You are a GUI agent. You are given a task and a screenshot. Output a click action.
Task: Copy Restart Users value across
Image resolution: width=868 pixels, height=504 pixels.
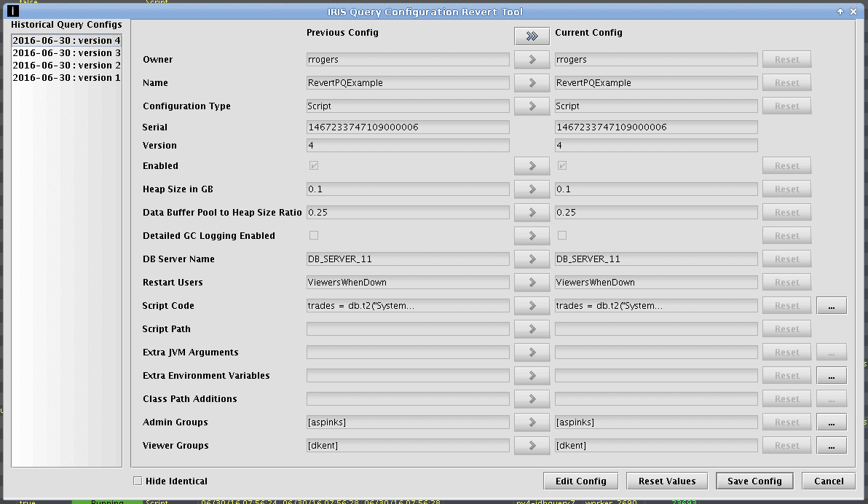(532, 283)
